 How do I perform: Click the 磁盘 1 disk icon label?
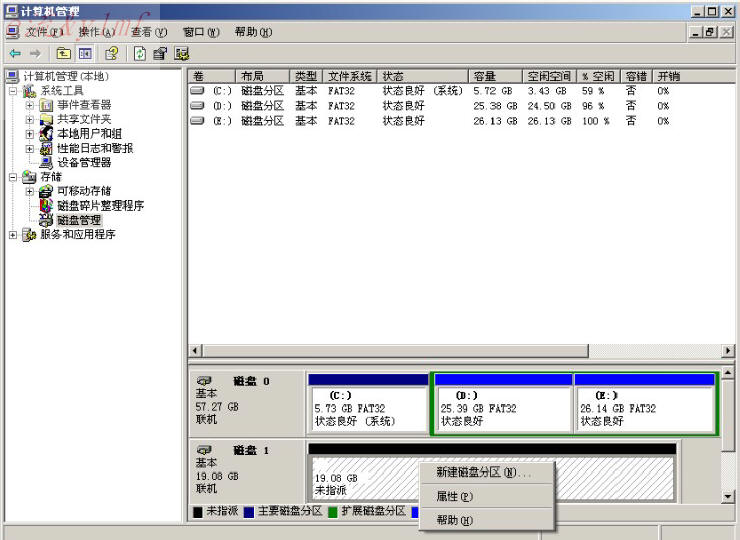coord(204,451)
